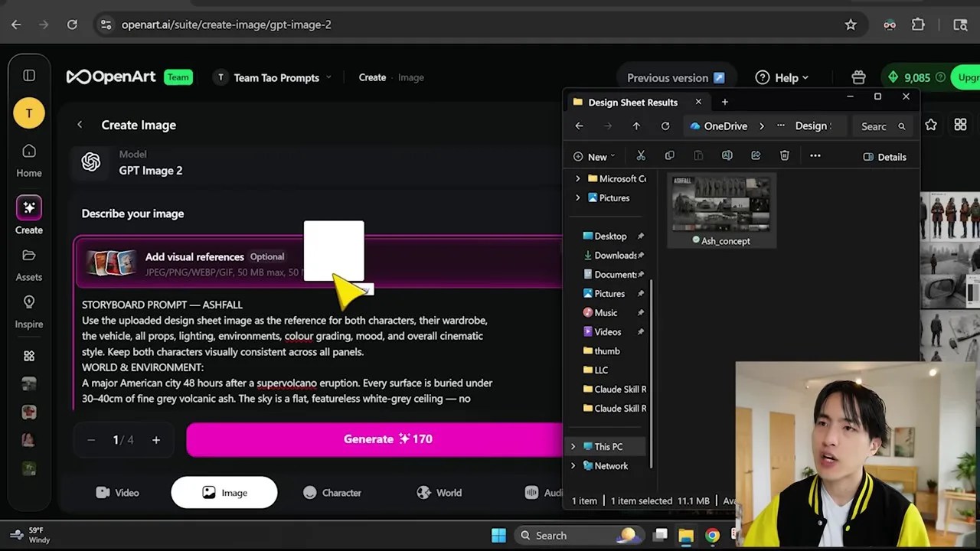Copy the selected file in File Explorer
This screenshot has width=980, height=551.
[669, 156]
